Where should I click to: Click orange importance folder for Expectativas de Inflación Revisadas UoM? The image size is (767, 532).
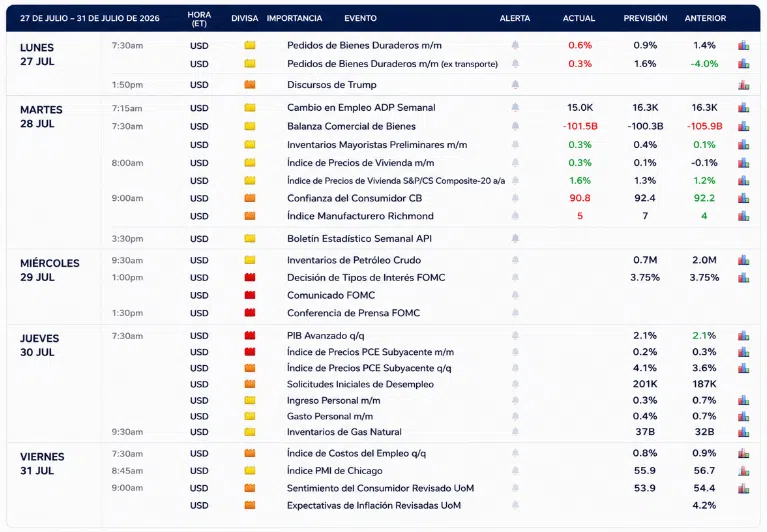pos(250,505)
